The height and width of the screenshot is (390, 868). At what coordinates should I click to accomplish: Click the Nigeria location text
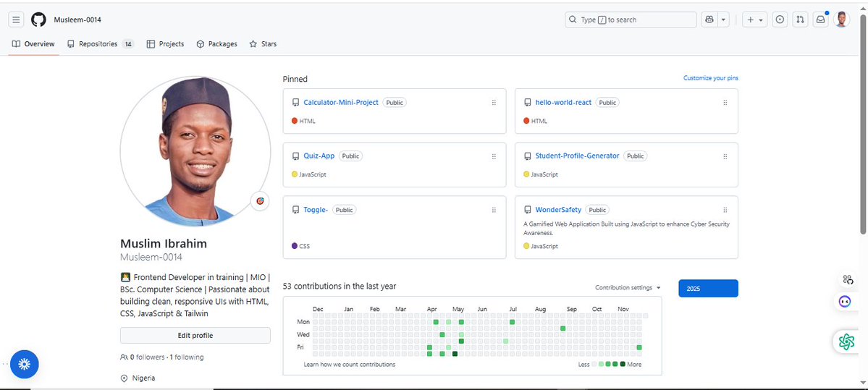pyautogui.click(x=144, y=378)
